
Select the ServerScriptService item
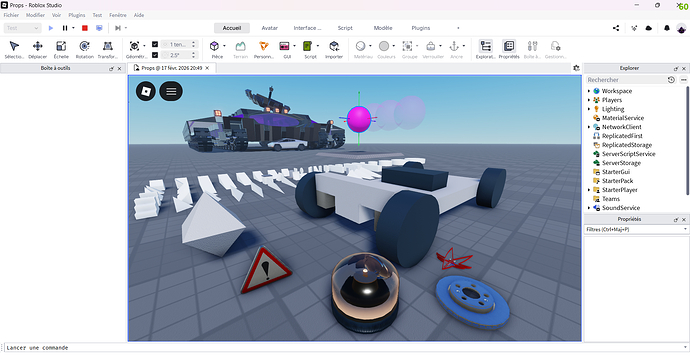pyautogui.click(x=628, y=154)
